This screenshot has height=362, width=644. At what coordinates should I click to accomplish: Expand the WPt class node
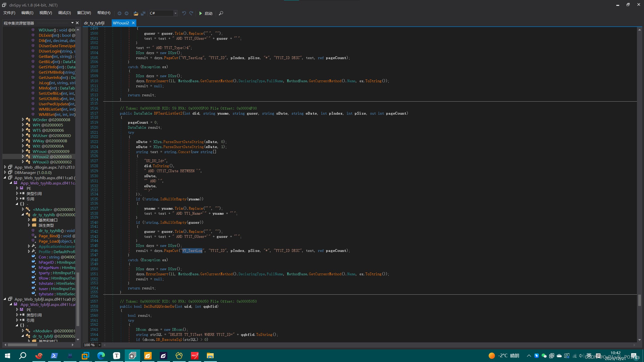point(23,125)
